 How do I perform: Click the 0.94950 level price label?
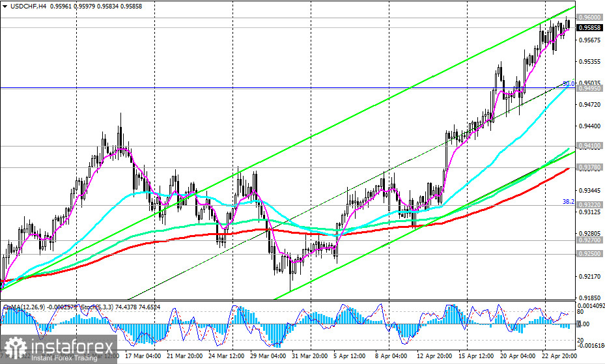590,89
